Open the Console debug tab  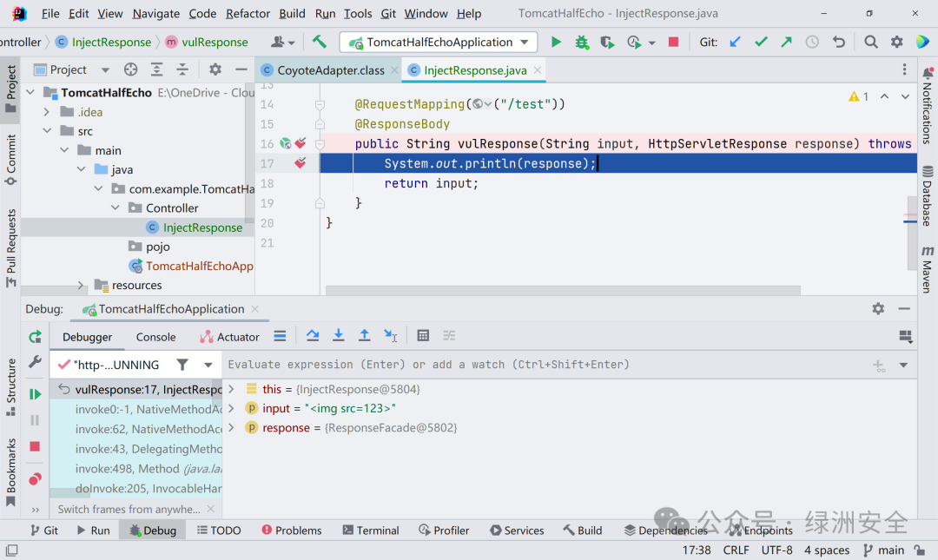155,337
